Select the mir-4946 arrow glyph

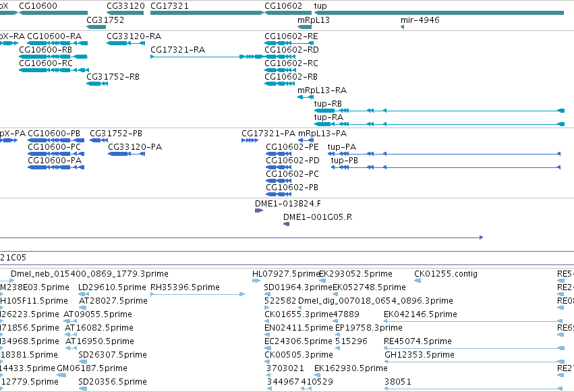tap(402, 27)
